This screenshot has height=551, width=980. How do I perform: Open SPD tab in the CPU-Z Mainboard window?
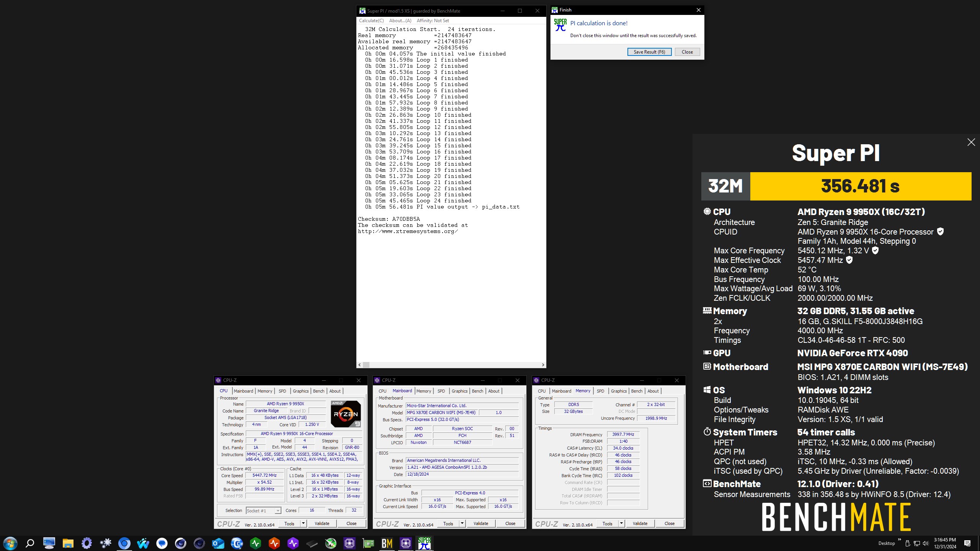point(441,391)
